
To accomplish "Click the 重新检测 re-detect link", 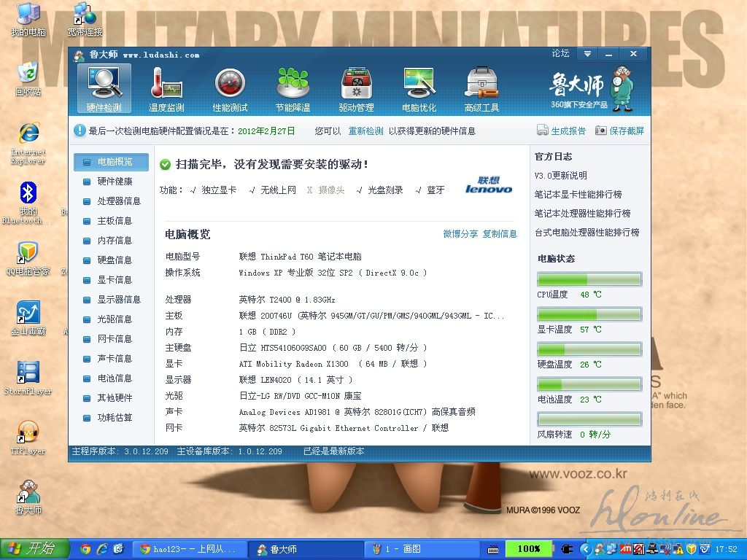I will tap(365, 131).
